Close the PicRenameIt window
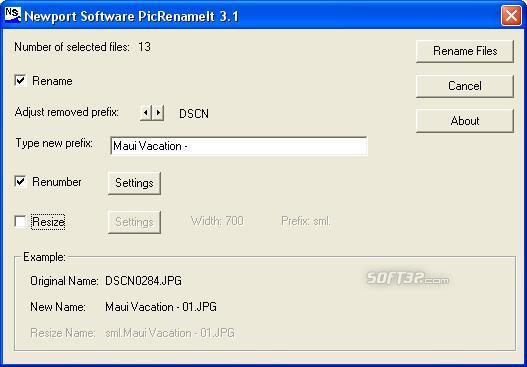The height and width of the screenshot is (367, 527). coord(511,15)
